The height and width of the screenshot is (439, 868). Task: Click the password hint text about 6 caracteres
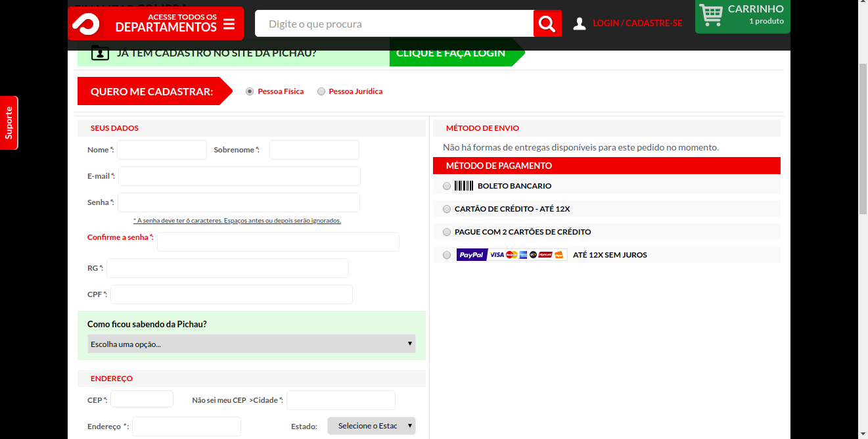click(237, 221)
